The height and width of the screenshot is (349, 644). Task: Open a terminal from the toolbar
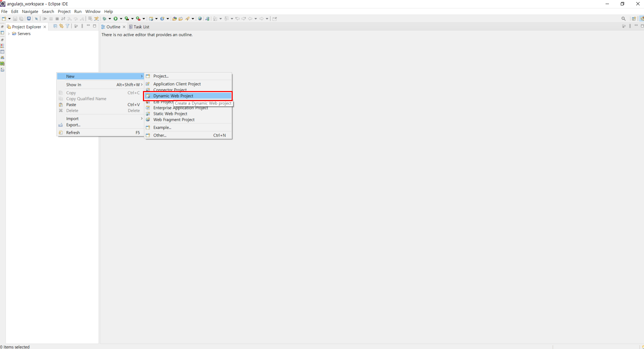[x=29, y=19]
